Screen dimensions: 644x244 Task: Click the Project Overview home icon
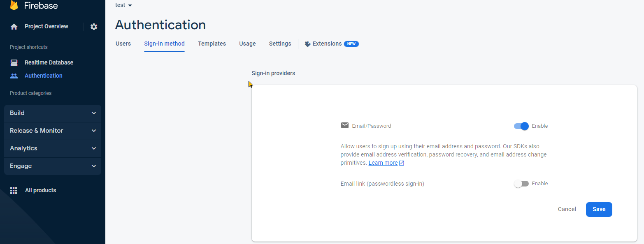(x=14, y=27)
